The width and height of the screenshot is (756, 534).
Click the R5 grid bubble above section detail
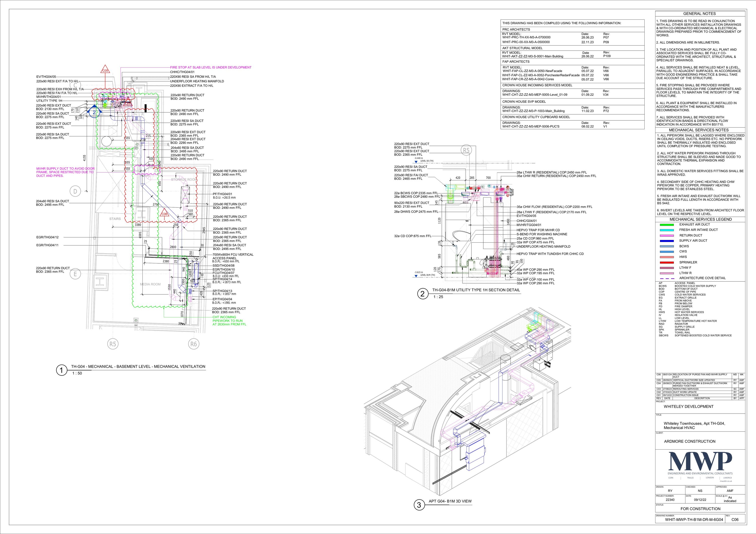[466, 150]
